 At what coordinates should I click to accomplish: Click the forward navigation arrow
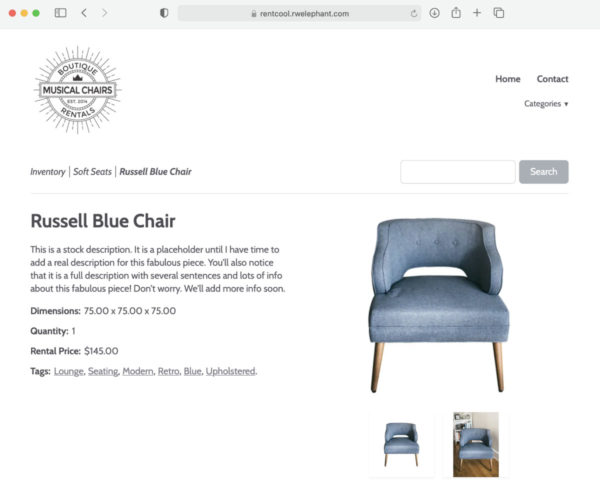click(x=104, y=13)
